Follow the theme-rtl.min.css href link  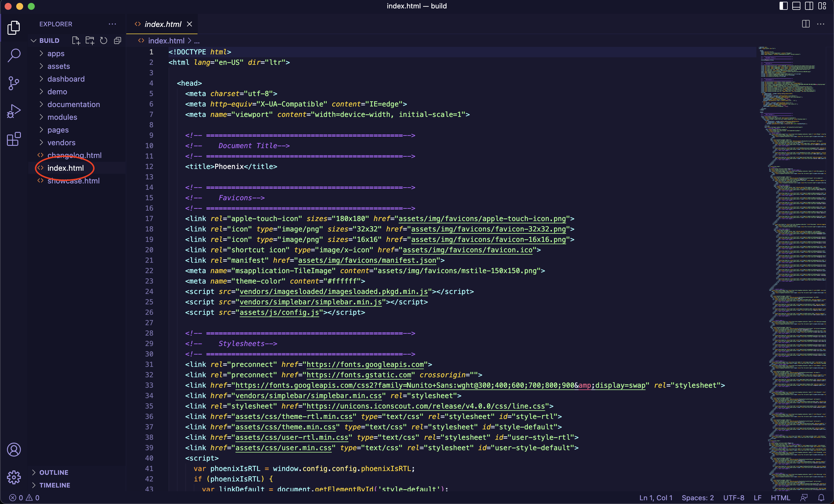tap(294, 417)
